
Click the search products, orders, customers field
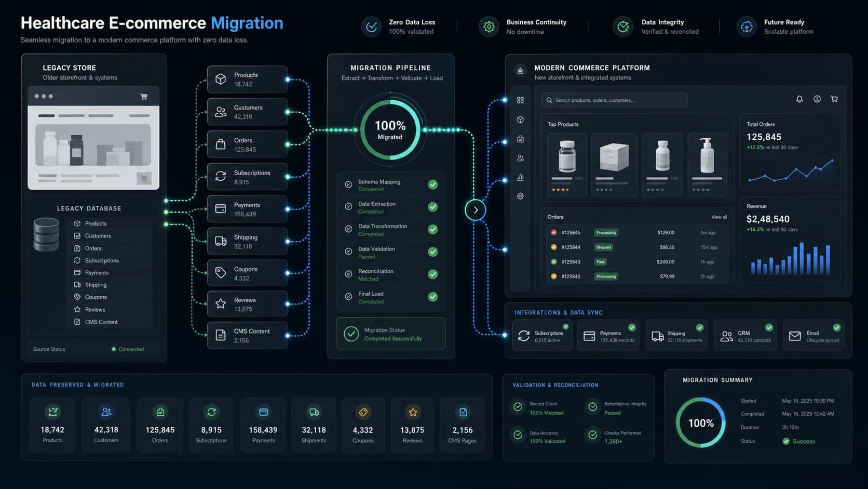615,100
